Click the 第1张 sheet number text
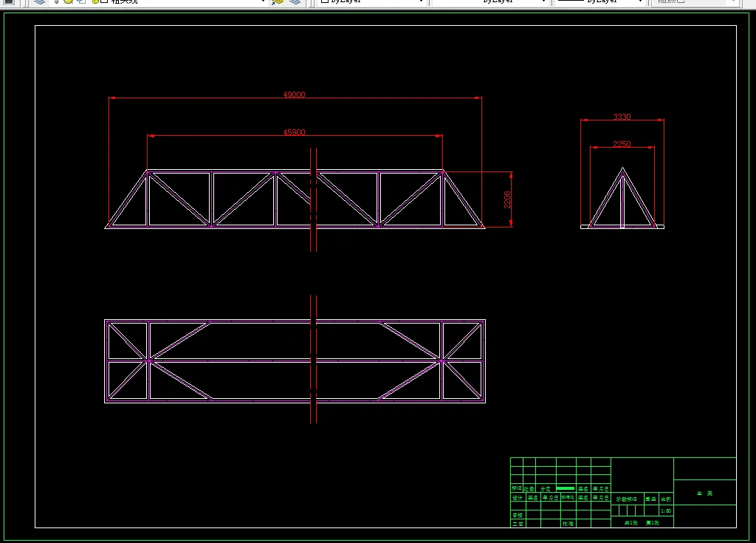This screenshot has height=543, width=756. (653, 523)
